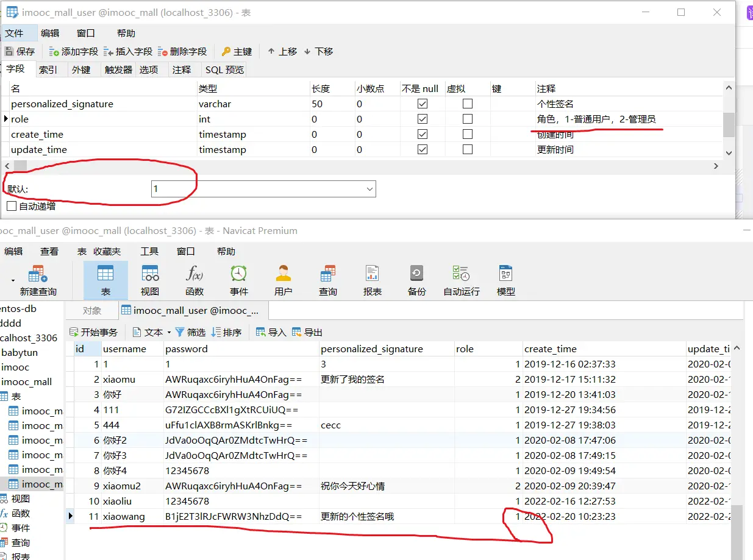This screenshot has width=753, height=560.
Task: Switch to SQL Preview (SQL 预览) tab
Action: click(x=224, y=69)
